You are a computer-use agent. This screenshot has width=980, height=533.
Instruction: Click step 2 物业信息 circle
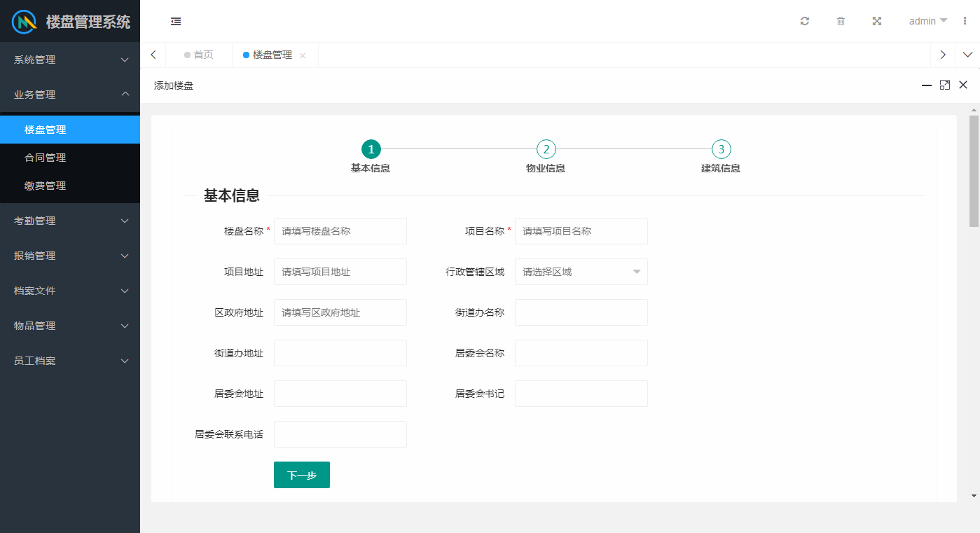coord(546,149)
